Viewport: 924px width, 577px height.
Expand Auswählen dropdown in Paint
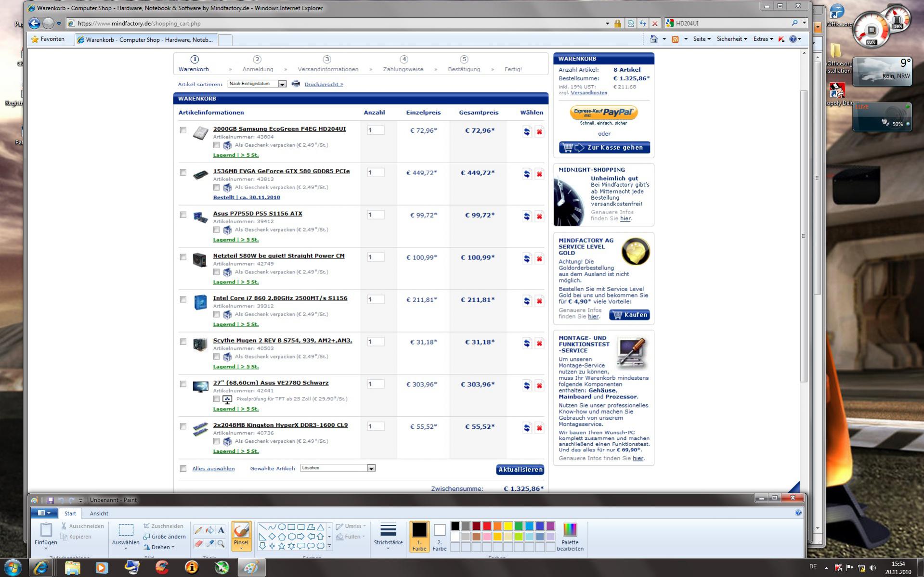126,545
